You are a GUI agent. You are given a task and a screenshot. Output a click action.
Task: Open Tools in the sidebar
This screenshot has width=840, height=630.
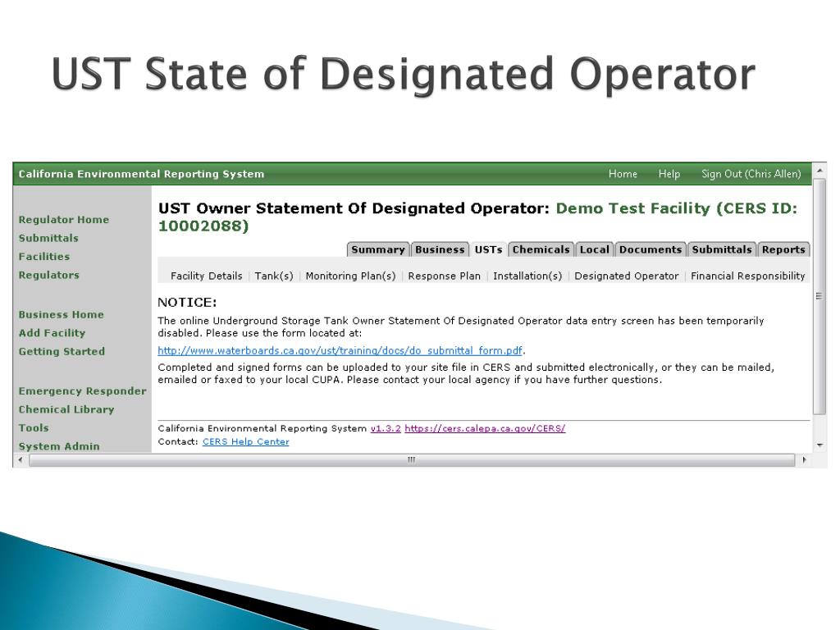click(x=33, y=428)
